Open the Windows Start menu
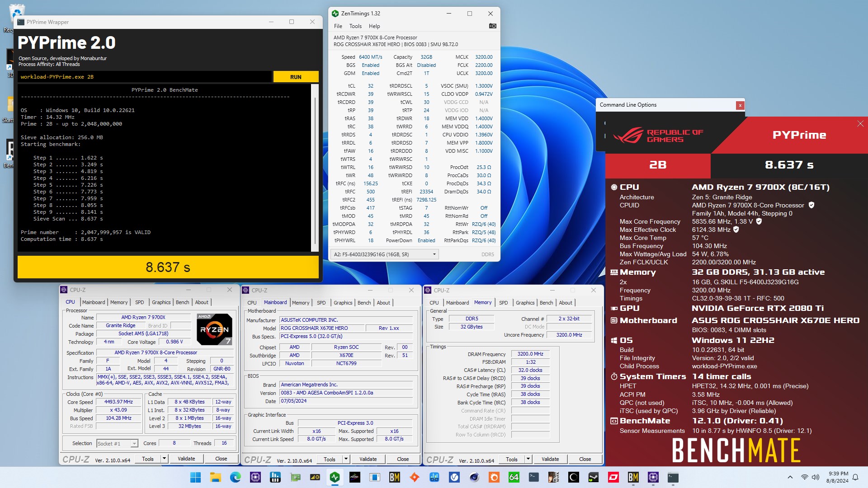This screenshot has height=488, width=868. coord(196,477)
